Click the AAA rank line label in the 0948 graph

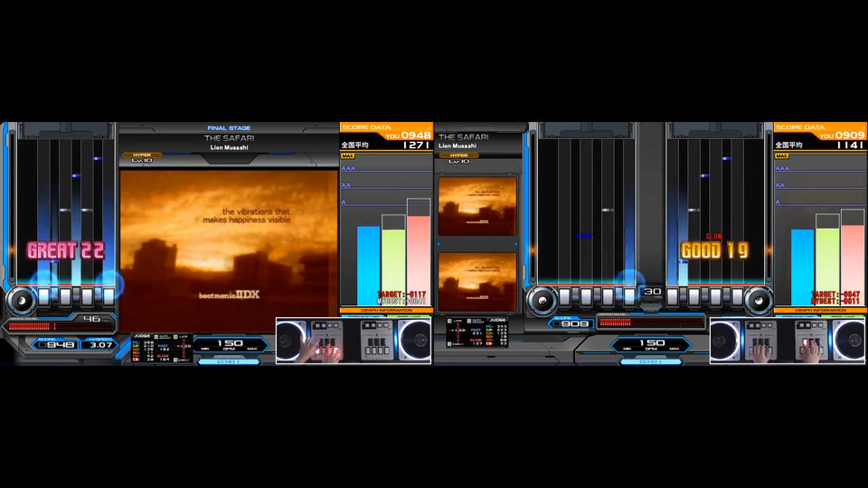pyautogui.click(x=348, y=168)
